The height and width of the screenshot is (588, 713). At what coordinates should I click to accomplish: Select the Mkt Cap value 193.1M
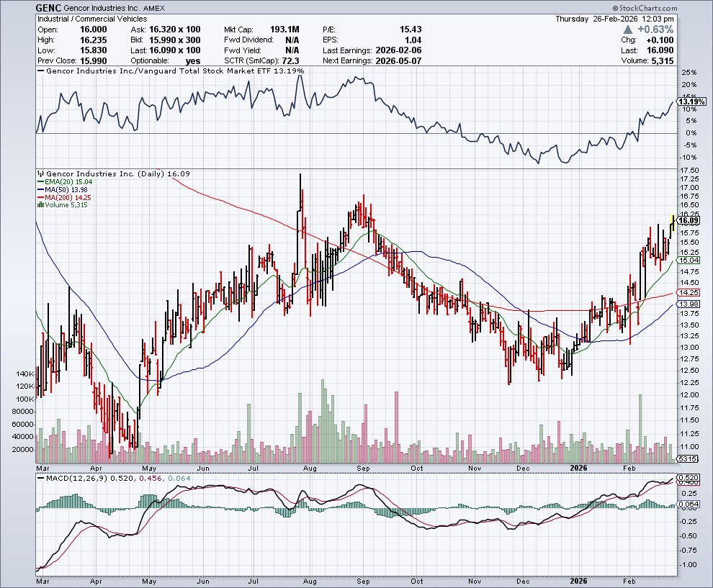click(284, 30)
